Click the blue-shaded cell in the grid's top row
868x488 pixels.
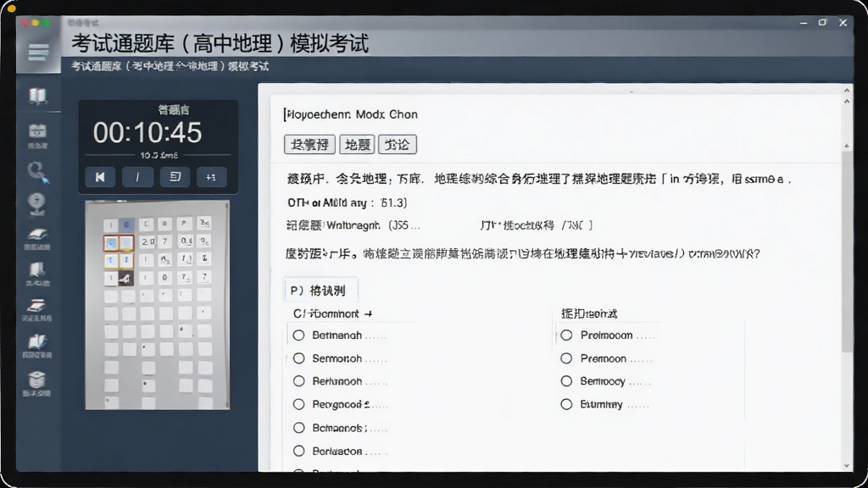126,224
